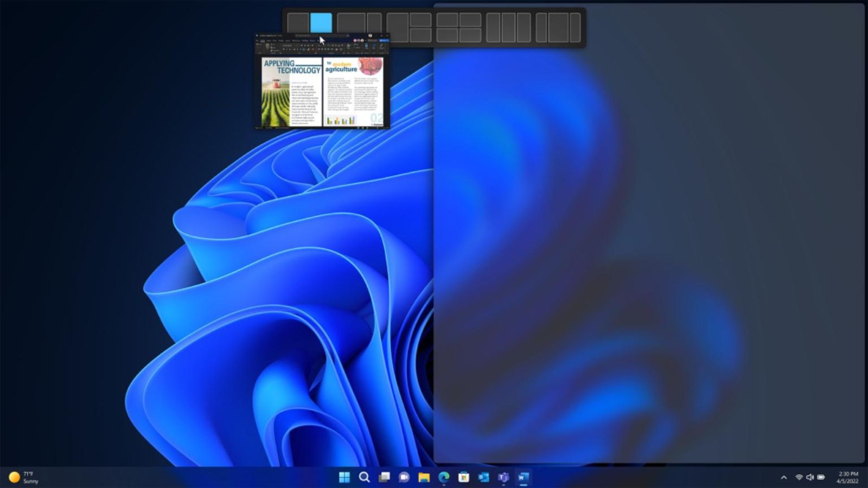Switch to the Insert ribbon tab
868x488 pixels.
[x=268, y=41]
